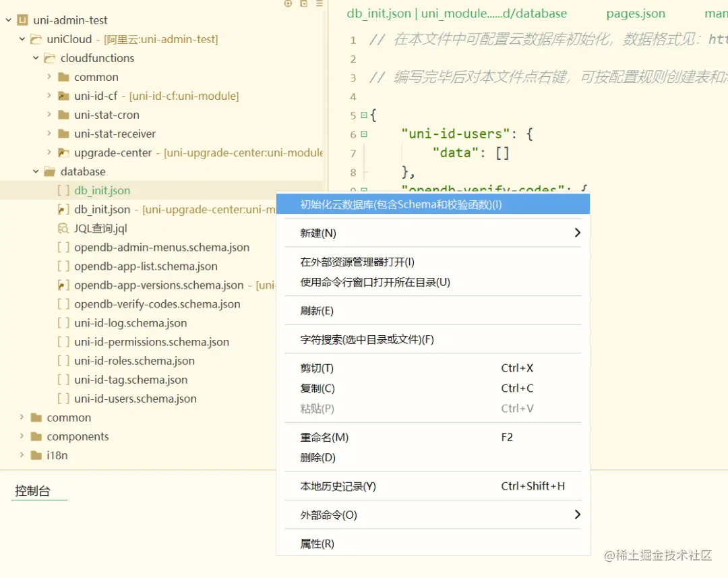Screen dimensions: 728x578
Task: Open the 新建(N) submenu
Action: (x=433, y=233)
